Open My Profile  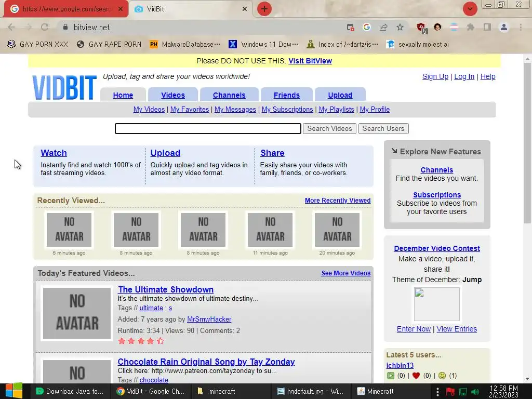tap(375, 110)
